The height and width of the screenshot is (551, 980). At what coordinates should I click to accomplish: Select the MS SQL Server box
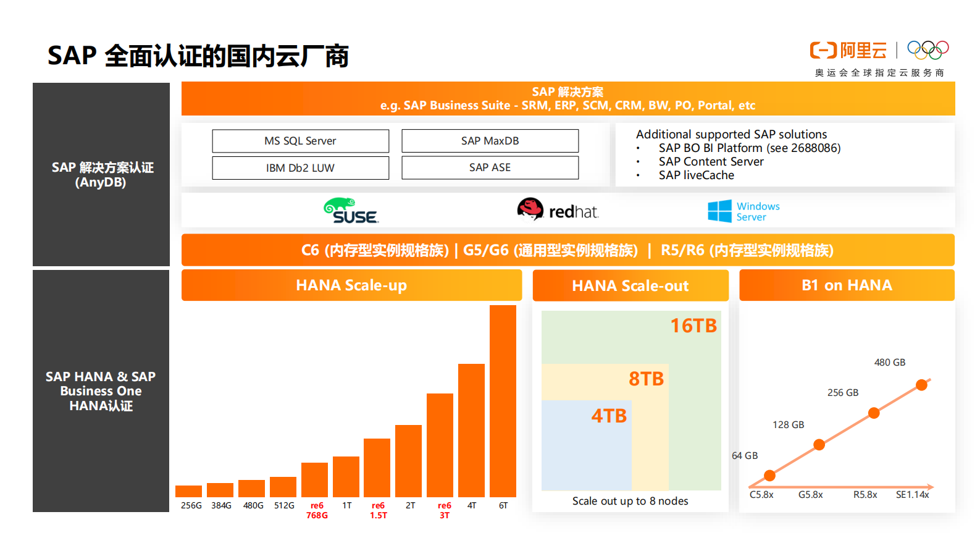tap(301, 141)
